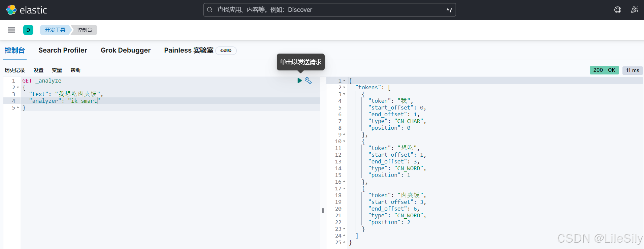Click the "text" line in request editor
The width and height of the screenshot is (644, 249).
click(x=66, y=94)
